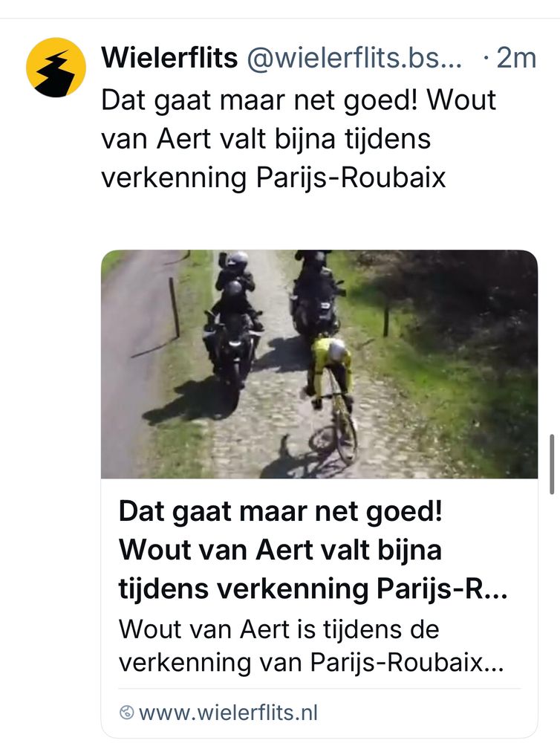Click the vertical scrollbar thumb
This screenshot has width=560, height=743.
point(552,464)
